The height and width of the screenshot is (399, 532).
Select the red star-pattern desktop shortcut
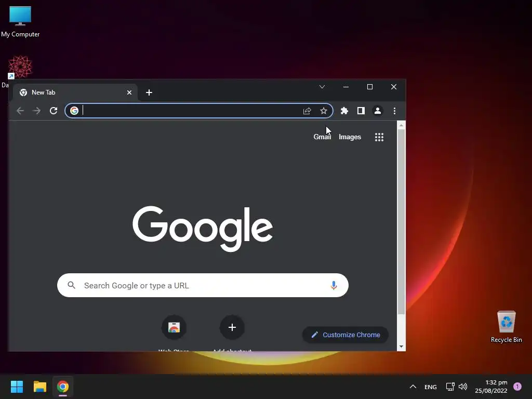[20, 67]
